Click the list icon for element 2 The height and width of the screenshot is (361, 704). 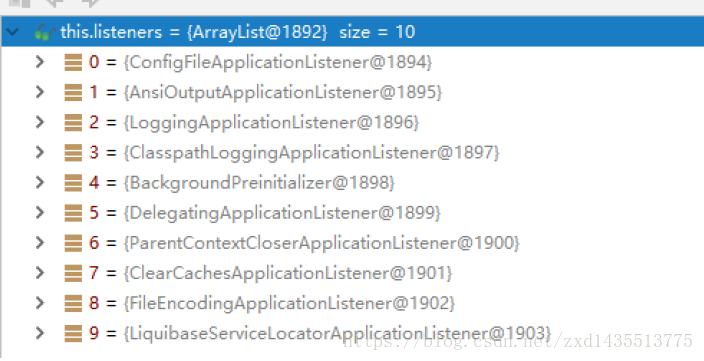(73, 123)
